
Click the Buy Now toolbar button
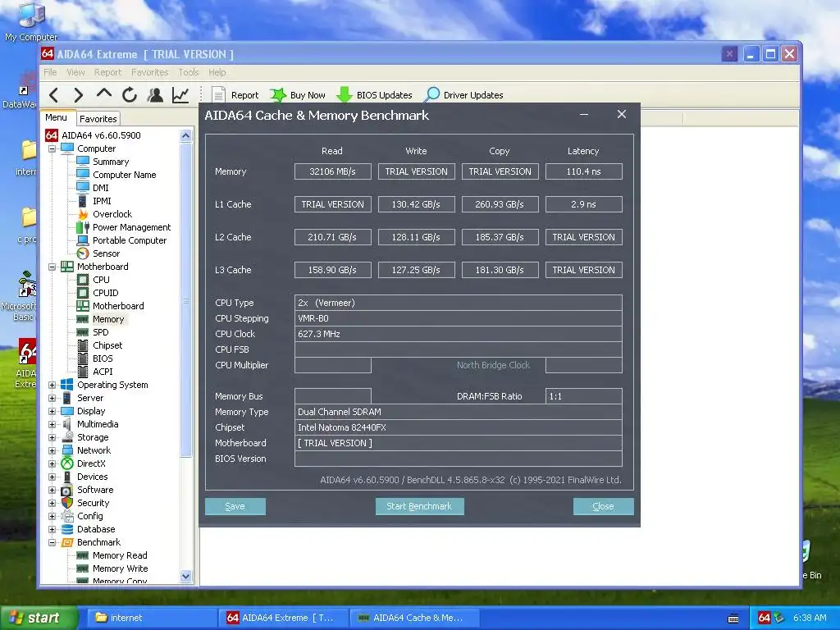point(298,95)
